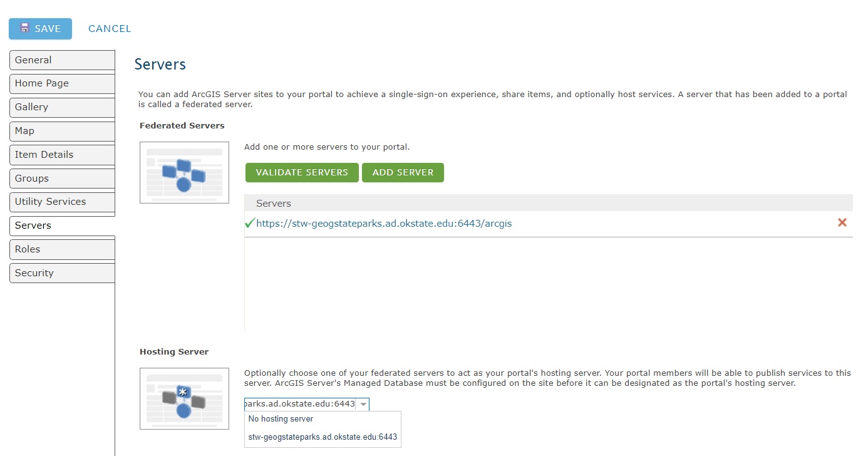
Task: Click the Federated Servers illustration thumbnail
Action: point(184,172)
